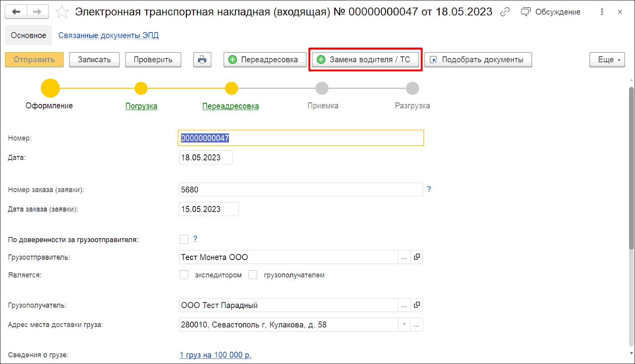This screenshot has height=364, width=635.
Task: Open the three-dot menu in title bar
Action: coord(602,12)
